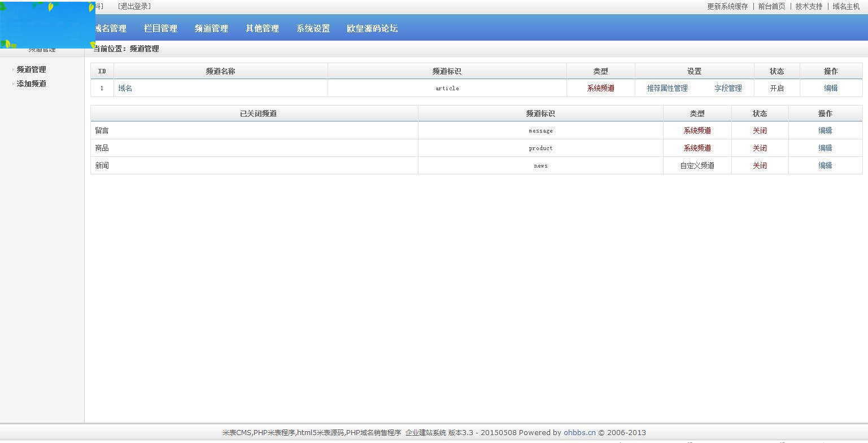Visit the 欧皇源码论坛 menu item
Screen dimensions: 868x443
(372, 28)
